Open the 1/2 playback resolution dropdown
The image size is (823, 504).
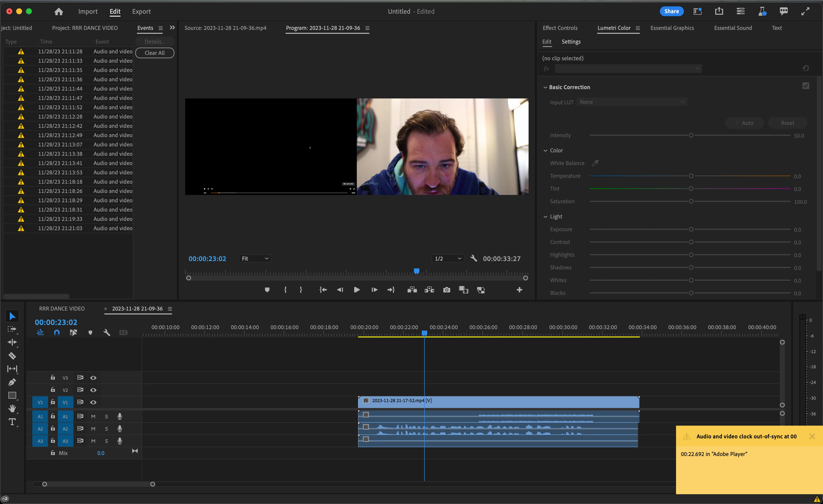[448, 259]
